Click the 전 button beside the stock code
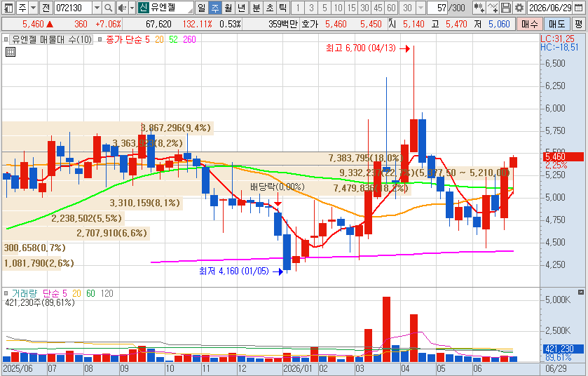The width and height of the screenshot is (588, 376). [x=46, y=8]
